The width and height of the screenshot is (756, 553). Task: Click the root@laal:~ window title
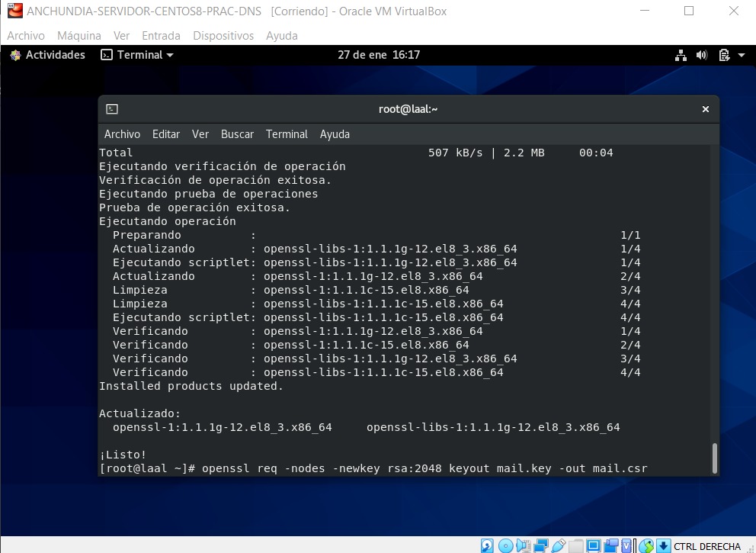[x=408, y=109]
